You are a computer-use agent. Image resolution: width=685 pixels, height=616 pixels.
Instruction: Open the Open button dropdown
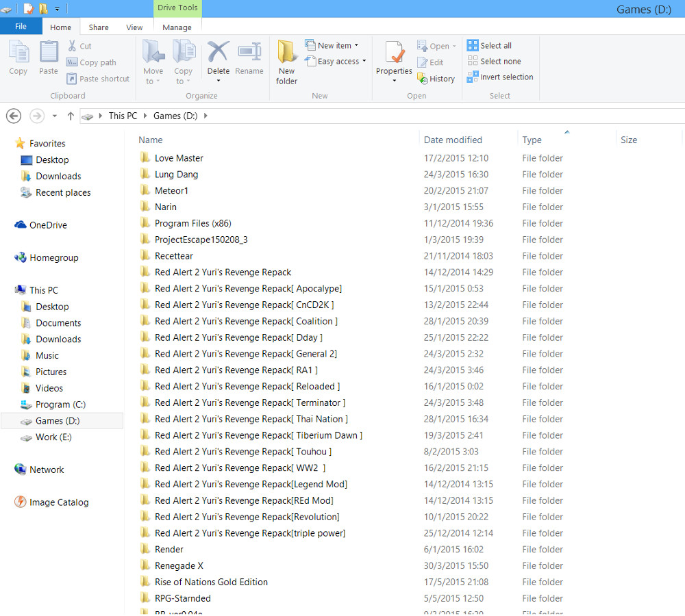point(454,46)
